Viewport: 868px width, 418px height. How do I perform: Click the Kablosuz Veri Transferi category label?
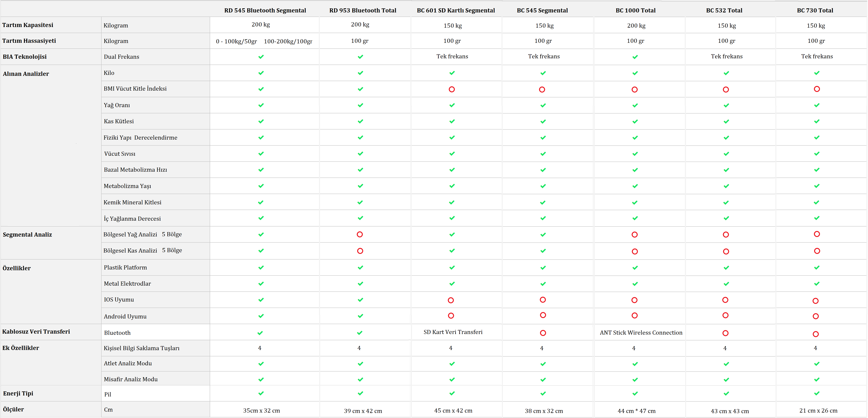[36, 331]
